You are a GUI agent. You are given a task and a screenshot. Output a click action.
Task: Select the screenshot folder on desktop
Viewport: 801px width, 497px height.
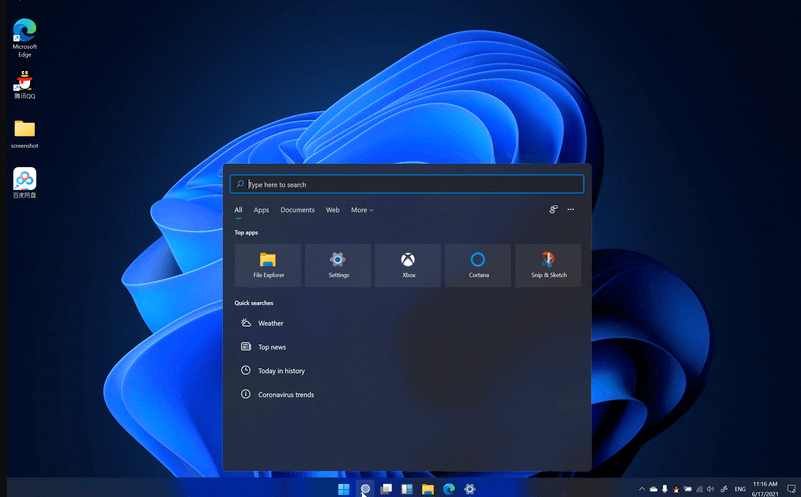[x=25, y=132]
